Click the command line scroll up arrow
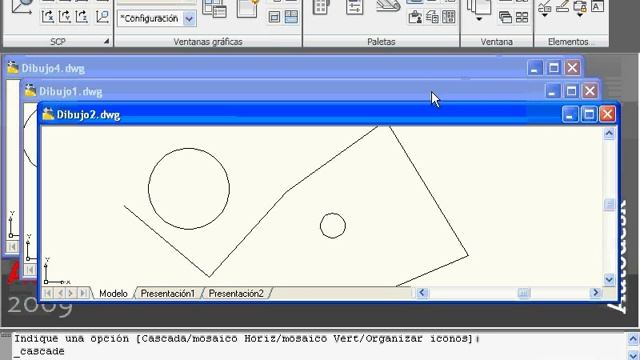The width and height of the screenshot is (640, 360). pos(633,339)
